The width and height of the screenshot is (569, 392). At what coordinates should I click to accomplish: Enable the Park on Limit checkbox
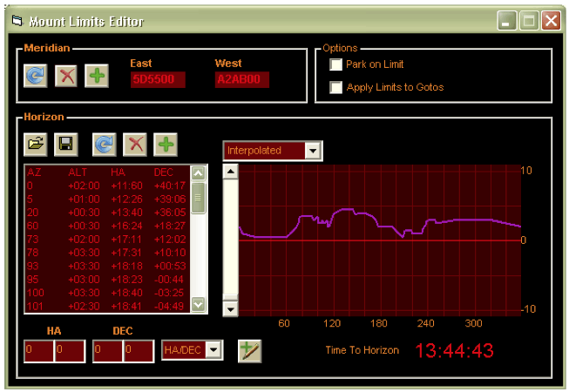[x=335, y=64]
